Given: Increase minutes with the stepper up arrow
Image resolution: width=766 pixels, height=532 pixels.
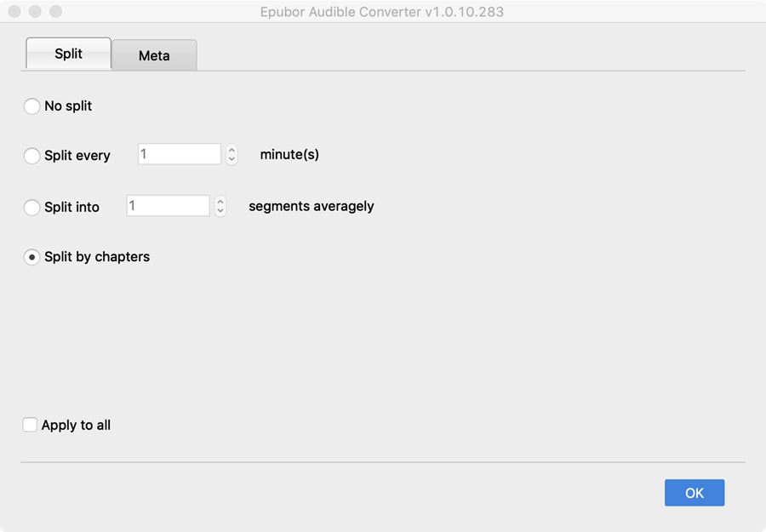Looking at the screenshot, I should 232,150.
